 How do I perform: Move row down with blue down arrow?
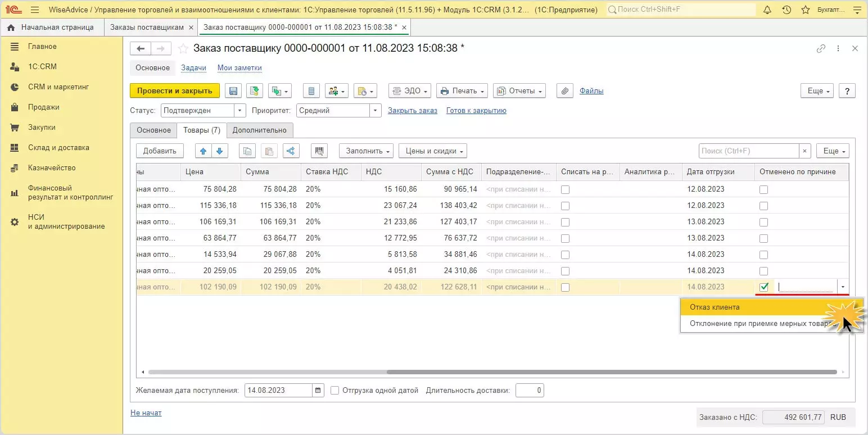219,151
